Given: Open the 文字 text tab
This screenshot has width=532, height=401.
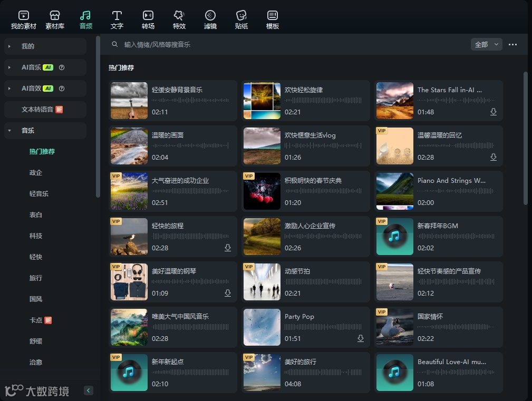Looking at the screenshot, I should click(117, 19).
